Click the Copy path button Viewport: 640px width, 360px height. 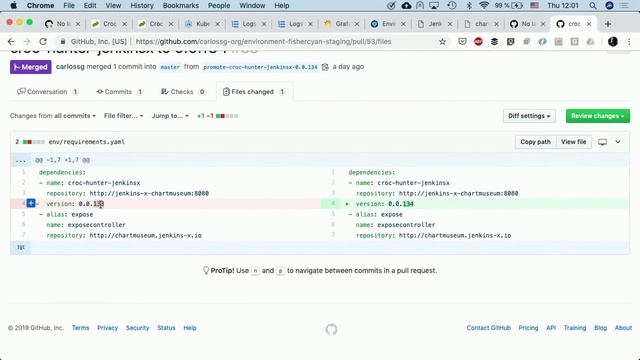pyautogui.click(x=535, y=142)
